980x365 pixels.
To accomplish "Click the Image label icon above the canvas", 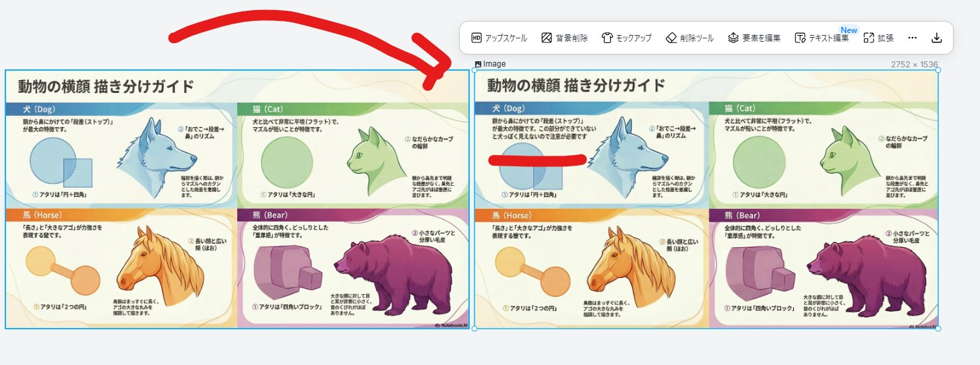I will (479, 64).
